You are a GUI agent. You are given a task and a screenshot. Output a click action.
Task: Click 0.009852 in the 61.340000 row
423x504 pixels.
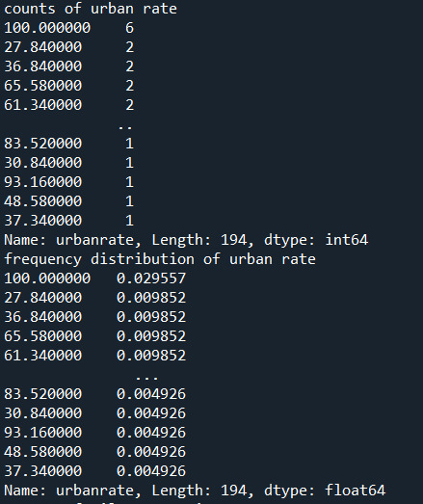click(x=151, y=356)
